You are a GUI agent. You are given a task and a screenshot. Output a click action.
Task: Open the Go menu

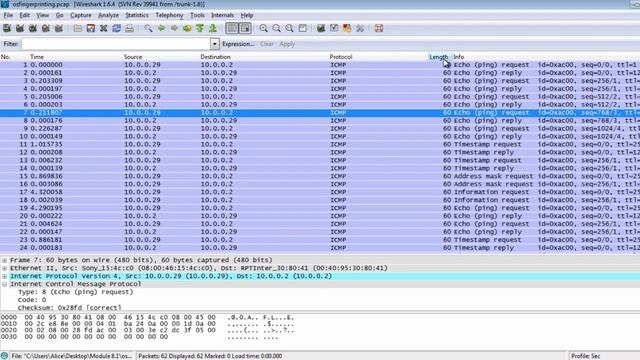click(60, 15)
